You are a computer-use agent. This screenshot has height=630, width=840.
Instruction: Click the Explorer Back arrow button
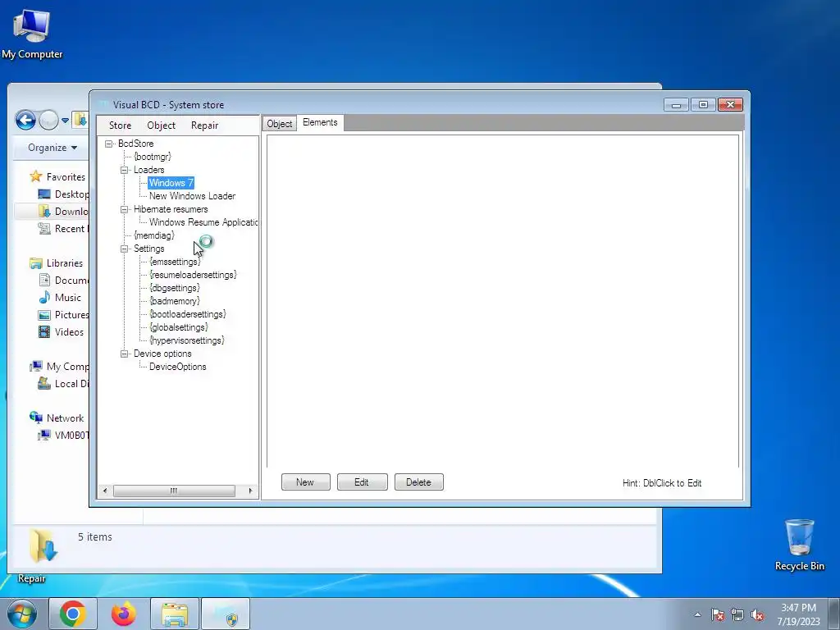pyautogui.click(x=25, y=120)
